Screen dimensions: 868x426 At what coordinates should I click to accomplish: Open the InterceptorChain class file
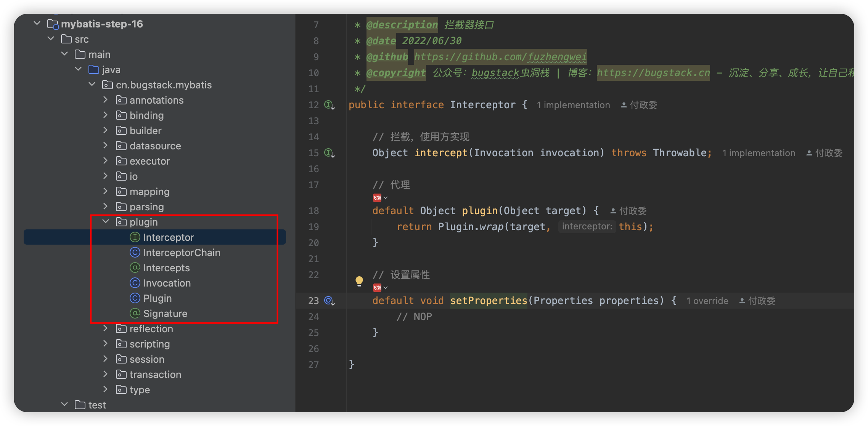[x=182, y=253]
